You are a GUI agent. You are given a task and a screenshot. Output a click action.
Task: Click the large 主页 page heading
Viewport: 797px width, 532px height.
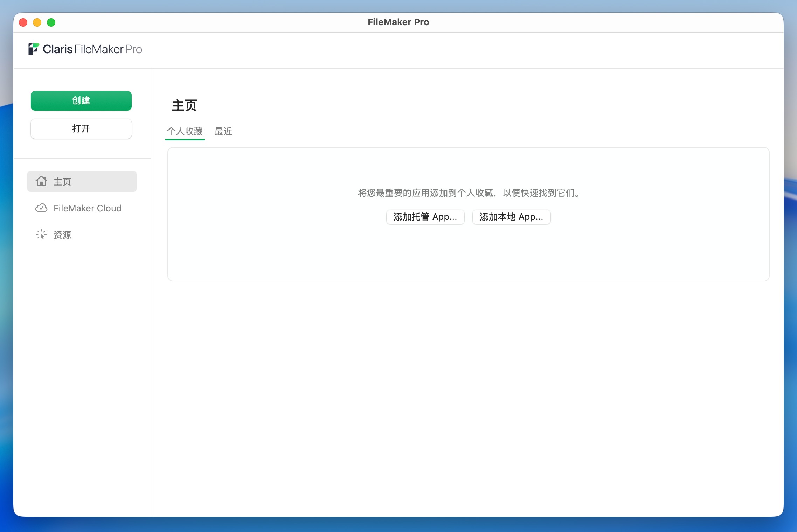point(184,105)
